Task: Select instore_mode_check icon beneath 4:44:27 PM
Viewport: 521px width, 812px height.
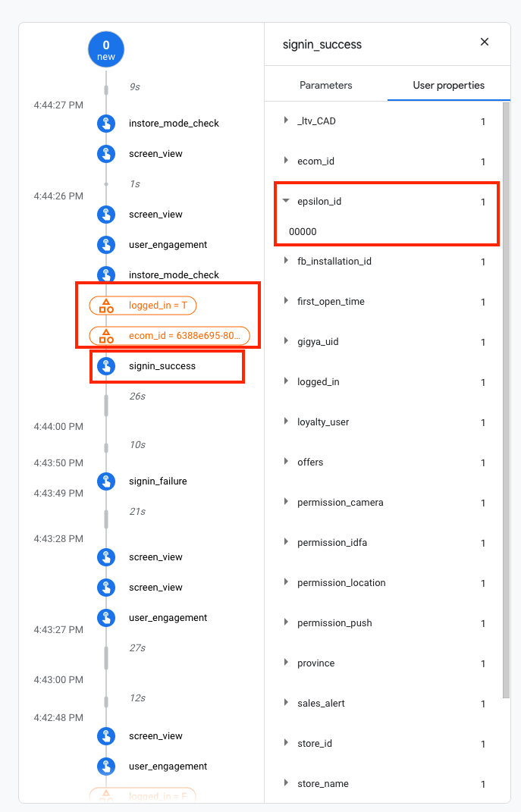Action: (106, 124)
